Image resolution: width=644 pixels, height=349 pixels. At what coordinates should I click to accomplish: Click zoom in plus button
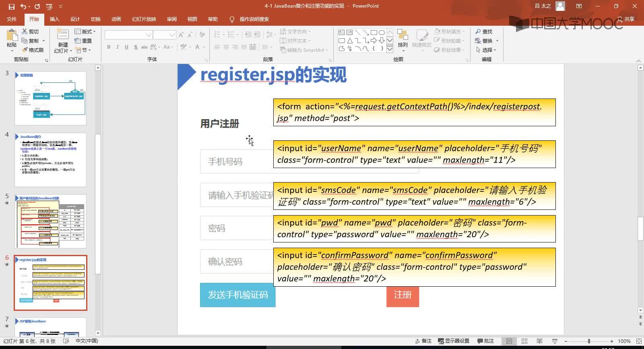point(612,341)
